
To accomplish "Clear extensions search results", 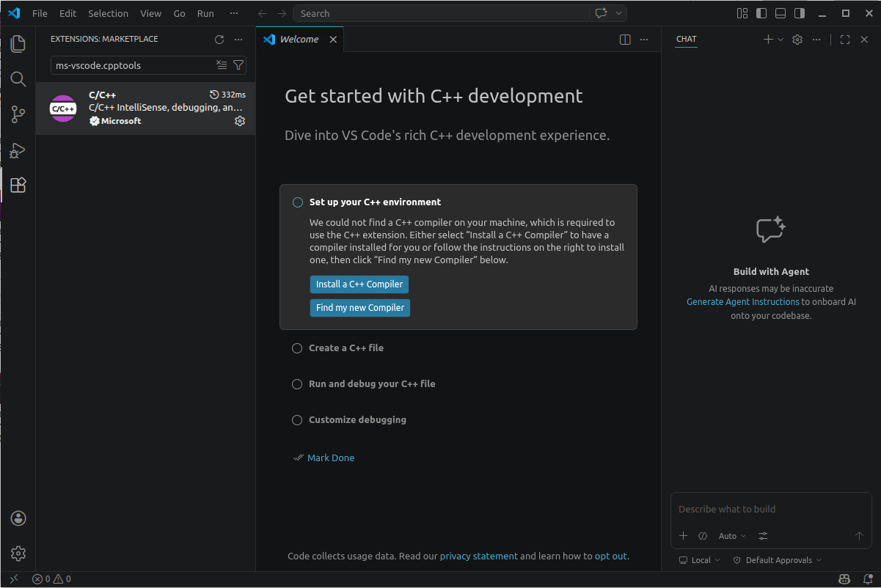I will click(222, 65).
